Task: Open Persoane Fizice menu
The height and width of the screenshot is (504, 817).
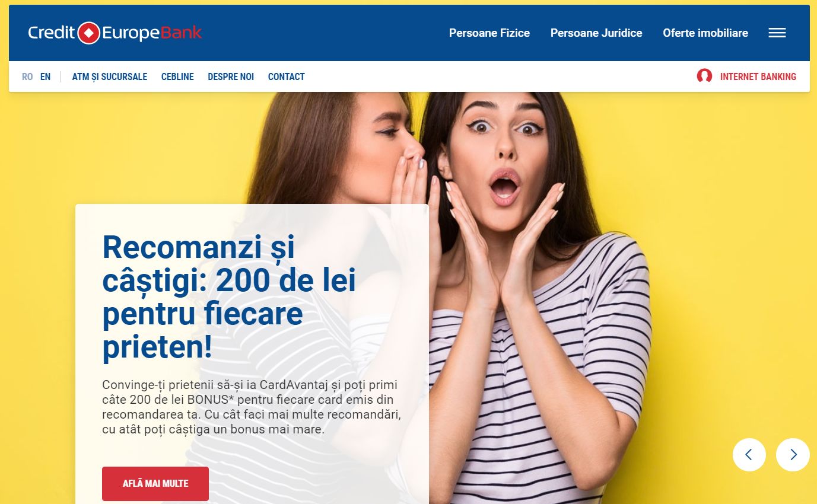Action: (x=489, y=33)
